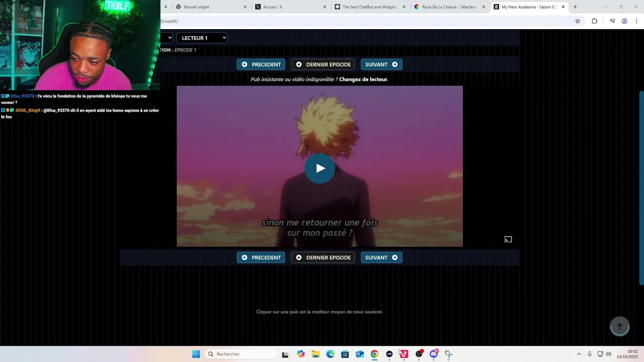644x362 pixels.
Task: Click chat username lifsa_93370
Action: click(23, 96)
